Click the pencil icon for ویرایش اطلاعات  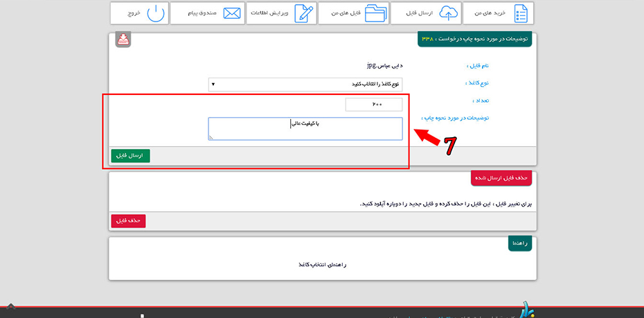[303, 13]
